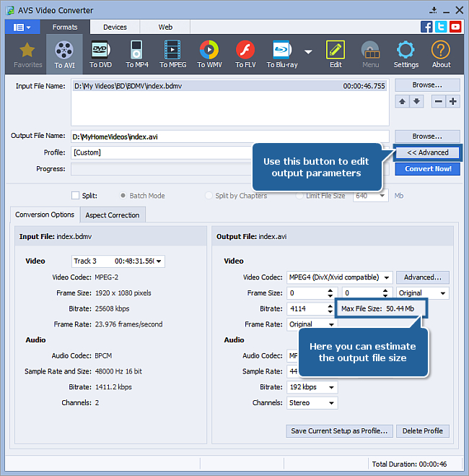Viewport: 469px width, 476px height.
Task: Move input file down arrow
Action: point(416,101)
